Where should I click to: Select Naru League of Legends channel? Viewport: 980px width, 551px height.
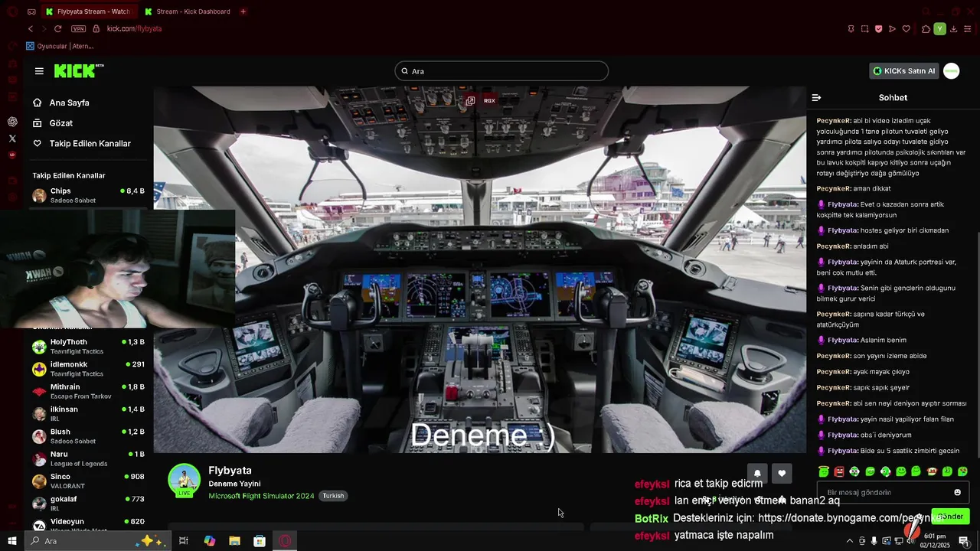click(88, 458)
